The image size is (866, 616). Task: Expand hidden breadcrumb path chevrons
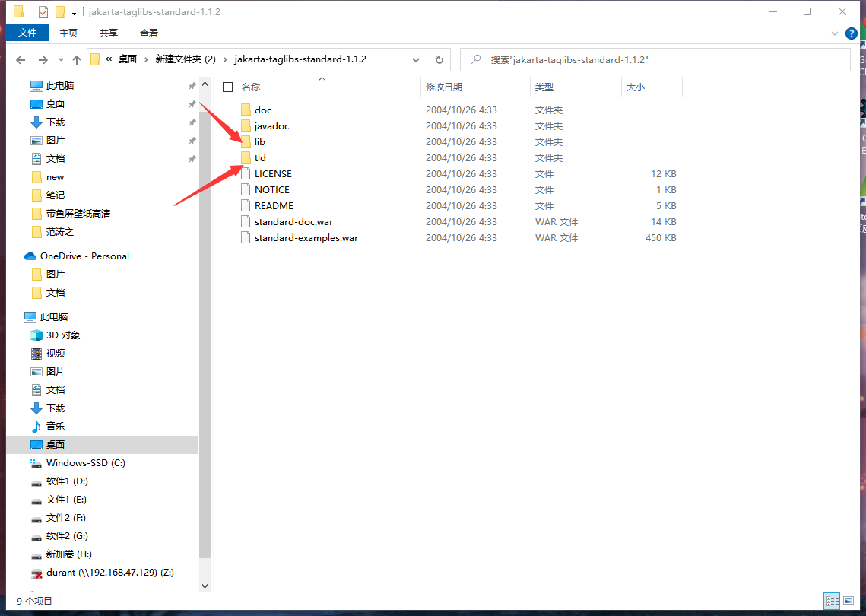[109, 59]
